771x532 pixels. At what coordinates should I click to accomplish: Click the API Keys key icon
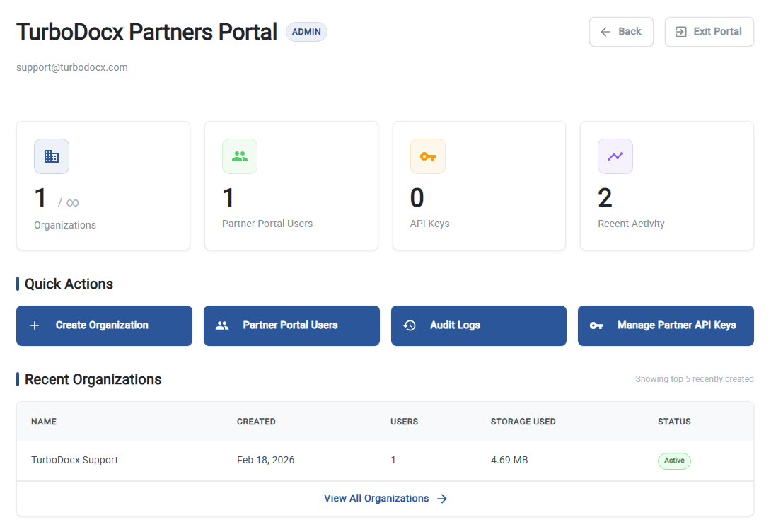(427, 156)
